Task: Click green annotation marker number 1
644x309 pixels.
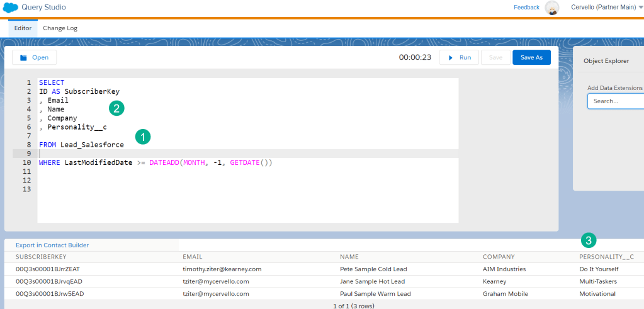Action: 143,136
